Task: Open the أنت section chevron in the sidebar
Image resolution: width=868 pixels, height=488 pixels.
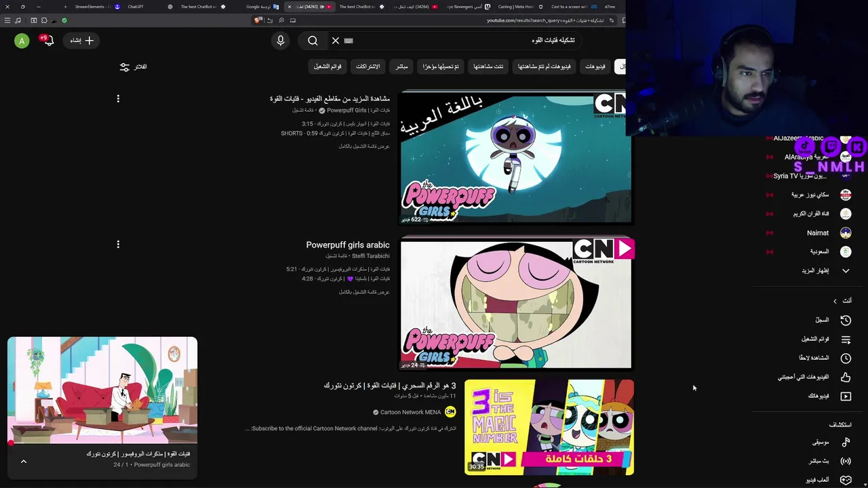Action: pyautogui.click(x=835, y=301)
